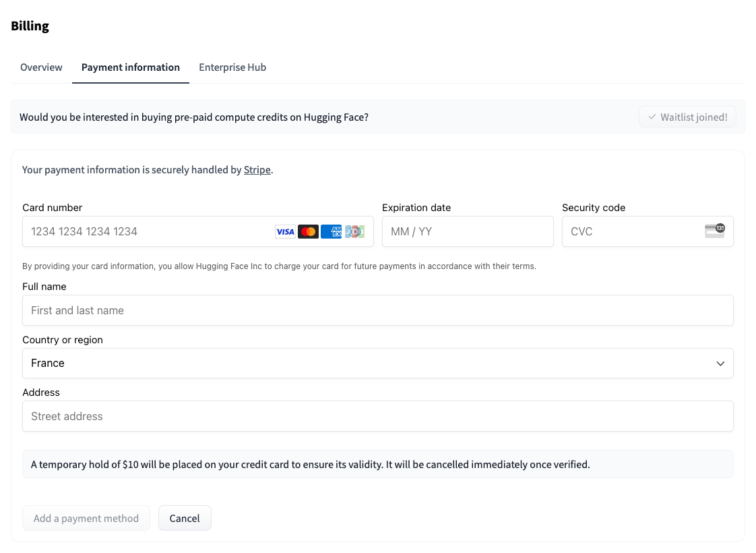Viewport: 756px width, 553px height.
Task: Expand the Country or region combo box
Action: coord(377,363)
